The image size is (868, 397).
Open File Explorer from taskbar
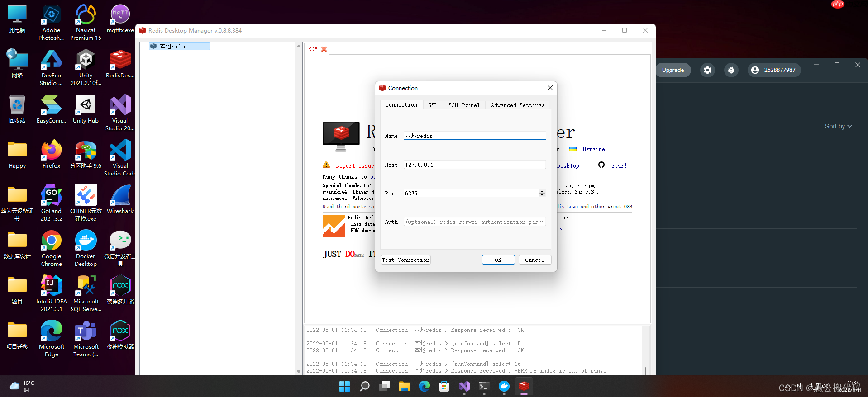coord(404,386)
